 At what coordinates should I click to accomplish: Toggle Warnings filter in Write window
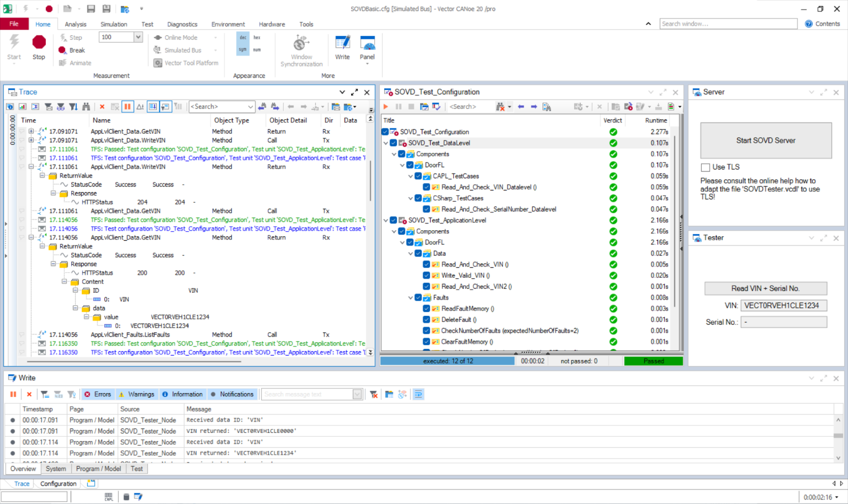pos(137,394)
